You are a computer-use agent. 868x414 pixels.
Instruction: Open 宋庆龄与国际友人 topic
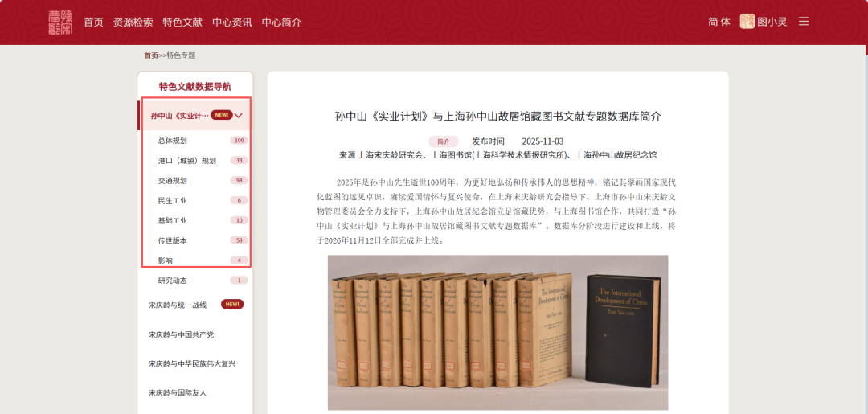(177, 392)
